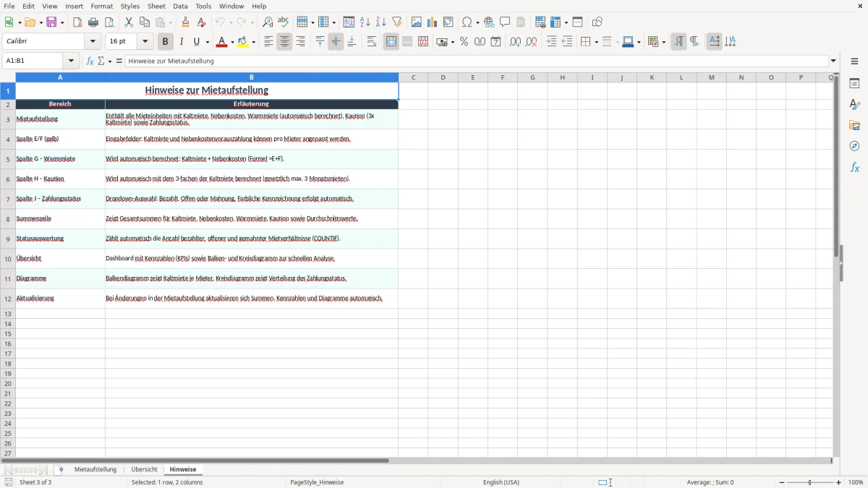Click the Clear Direct Formatting icon
The image size is (868, 488).
coord(201,22)
